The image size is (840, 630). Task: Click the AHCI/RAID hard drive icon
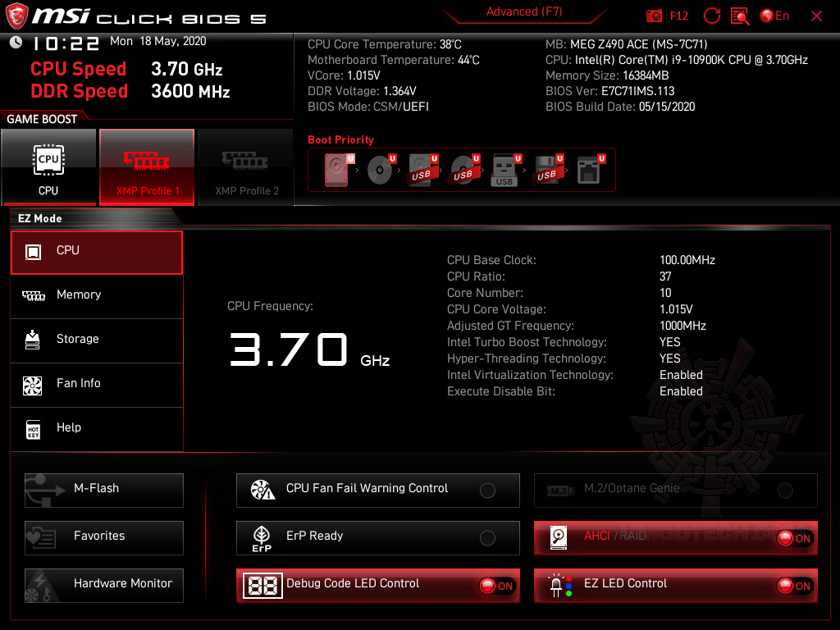[559, 538]
